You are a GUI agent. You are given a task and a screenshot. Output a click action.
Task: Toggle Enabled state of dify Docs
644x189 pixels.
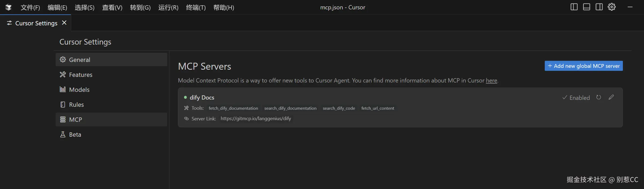tap(576, 98)
